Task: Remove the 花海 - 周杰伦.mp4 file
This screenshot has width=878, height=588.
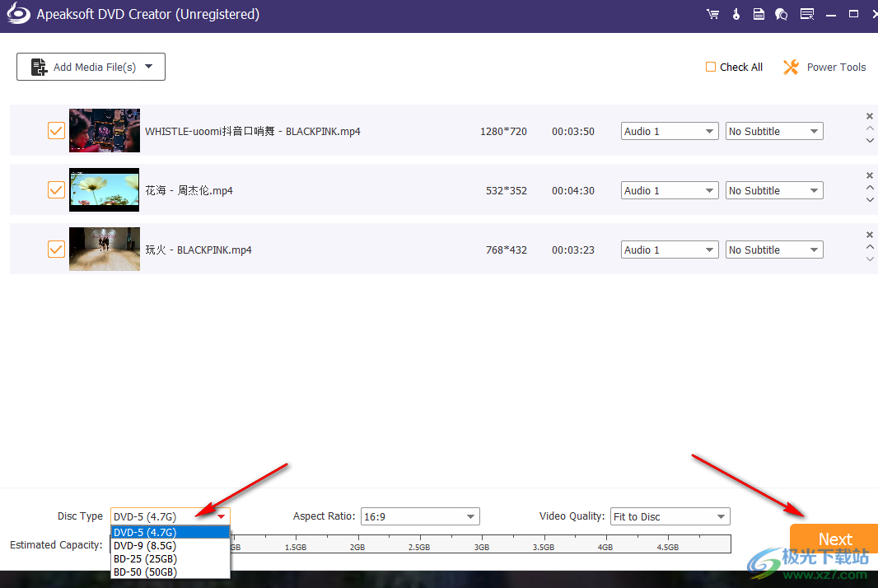Action: pyautogui.click(x=870, y=175)
